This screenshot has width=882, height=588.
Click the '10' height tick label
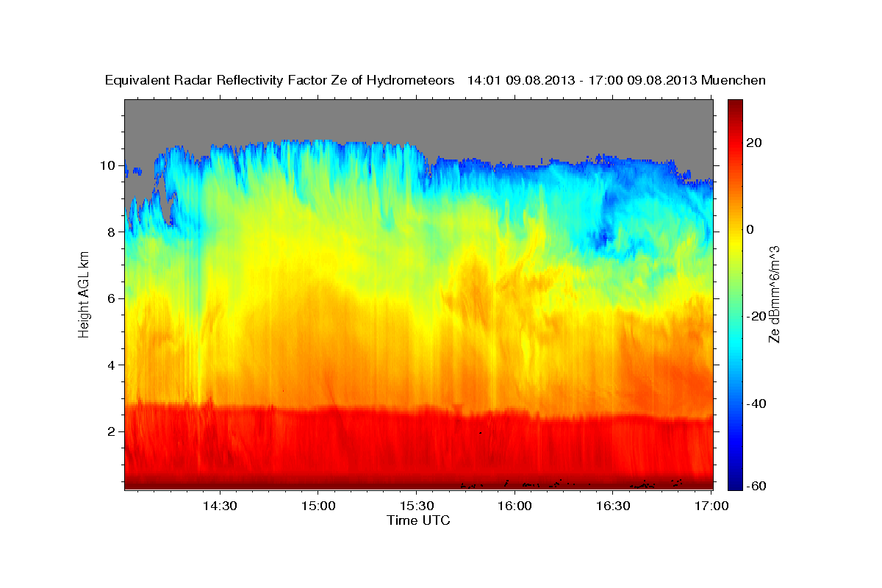click(108, 165)
